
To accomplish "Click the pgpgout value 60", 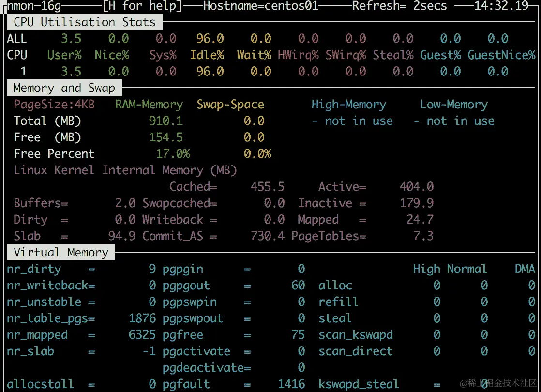I will (298, 286).
